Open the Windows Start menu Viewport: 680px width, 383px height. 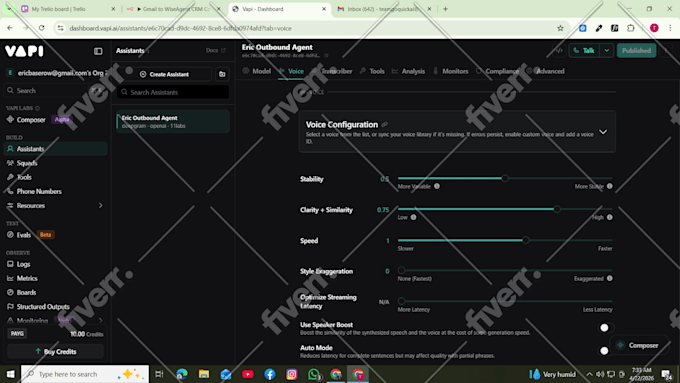click(10, 374)
